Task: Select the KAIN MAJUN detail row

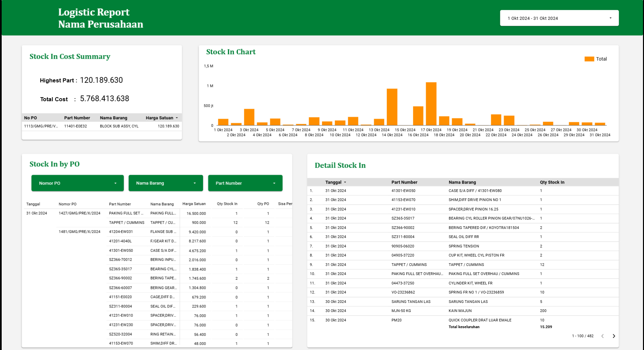Action: (460, 311)
